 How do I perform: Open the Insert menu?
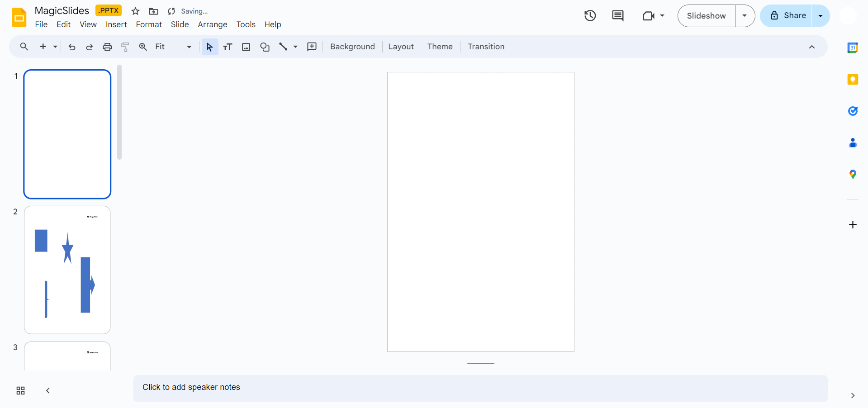[116, 24]
